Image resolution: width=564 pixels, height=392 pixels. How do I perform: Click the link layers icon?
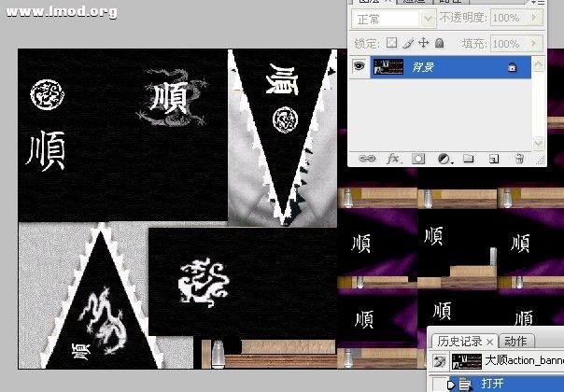[367, 160]
